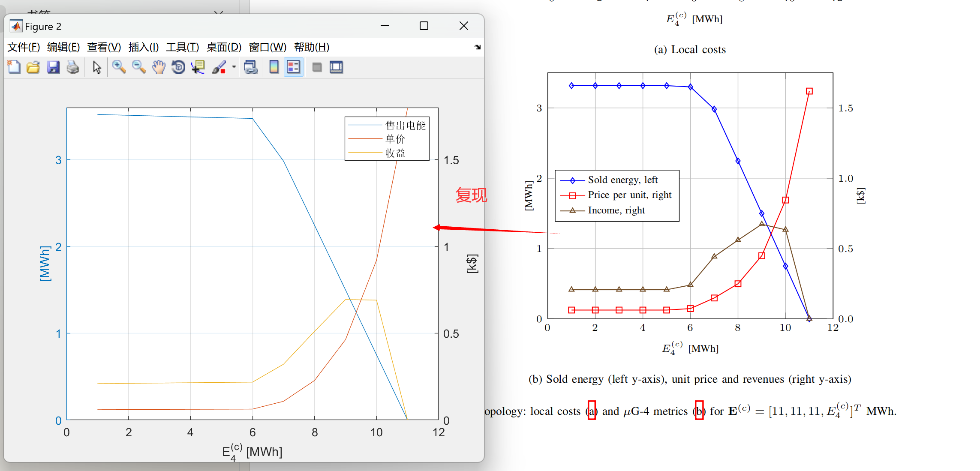The width and height of the screenshot is (980, 471).
Task: Select the Rotate 3D tool
Action: (x=178, y=67)
